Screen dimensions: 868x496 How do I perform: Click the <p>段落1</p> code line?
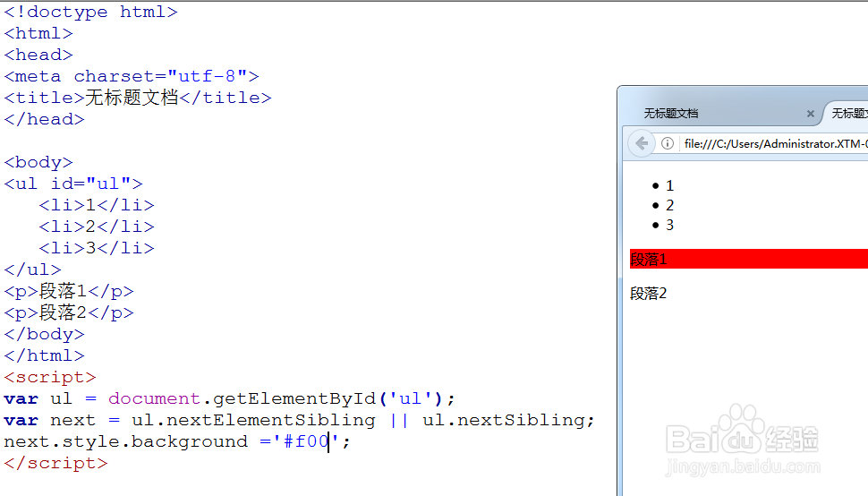pos(69,291)
